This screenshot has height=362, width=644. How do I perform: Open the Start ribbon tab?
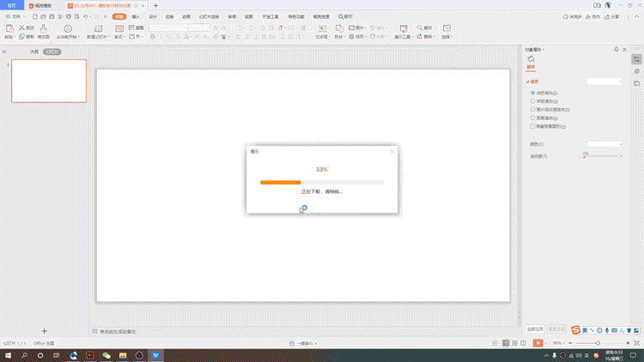pos(119,16)
